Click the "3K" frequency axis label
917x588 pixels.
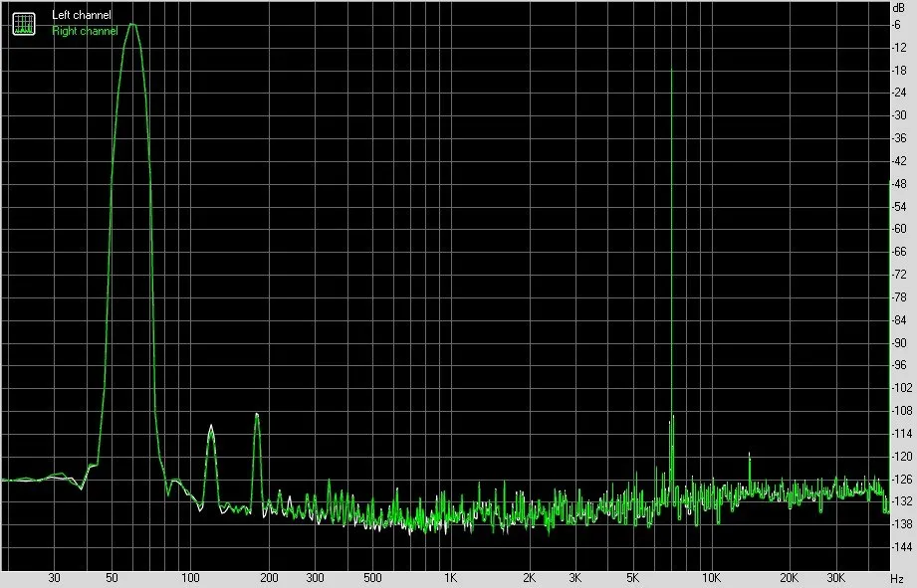574,578
